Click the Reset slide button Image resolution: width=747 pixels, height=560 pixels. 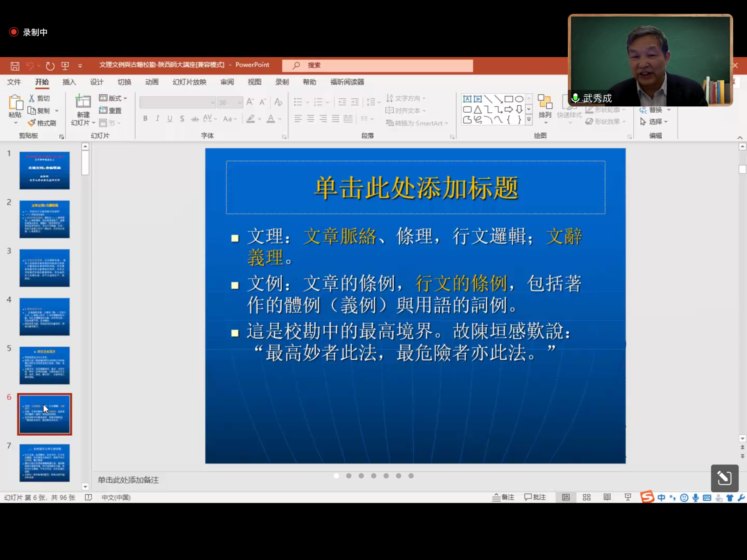111,110
